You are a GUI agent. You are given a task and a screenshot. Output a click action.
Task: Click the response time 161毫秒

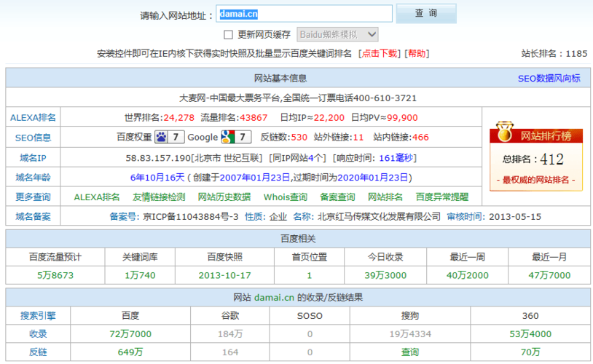click(396, 158)
